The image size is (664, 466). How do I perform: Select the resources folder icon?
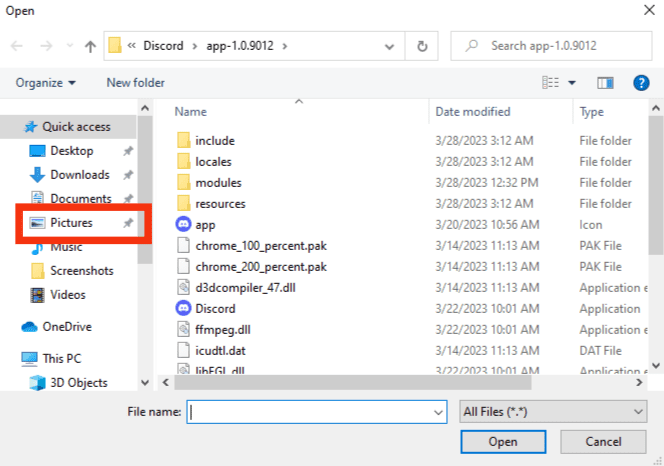tap(183, 203)
